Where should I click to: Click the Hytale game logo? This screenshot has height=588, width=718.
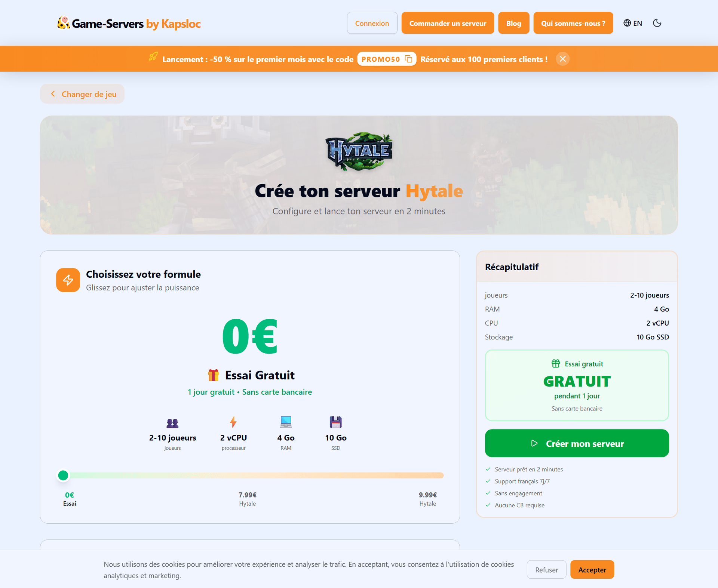pos(359,151)
